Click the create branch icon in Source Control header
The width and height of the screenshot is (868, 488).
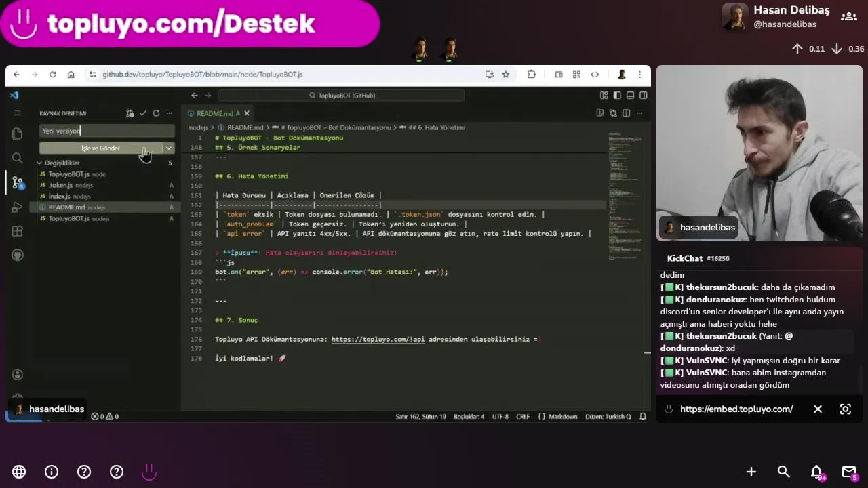[130, 113]
